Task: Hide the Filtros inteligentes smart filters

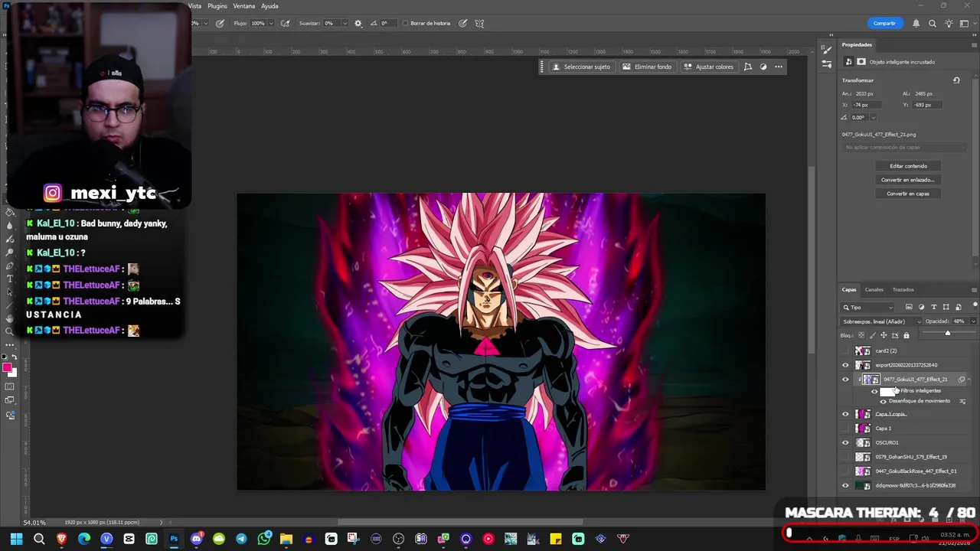Action: pos(874,391)
